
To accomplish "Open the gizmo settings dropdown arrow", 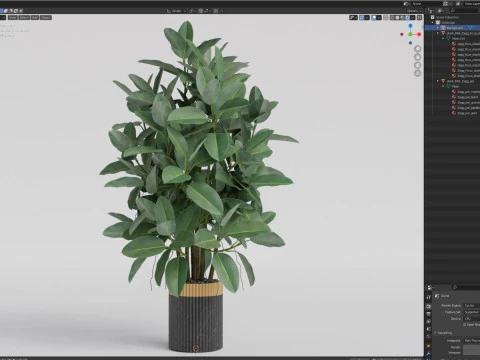I will [x=367, y=17].
